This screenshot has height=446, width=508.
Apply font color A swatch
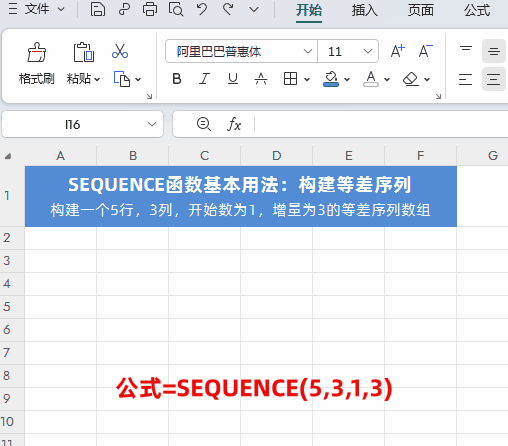tap(371, 79)
